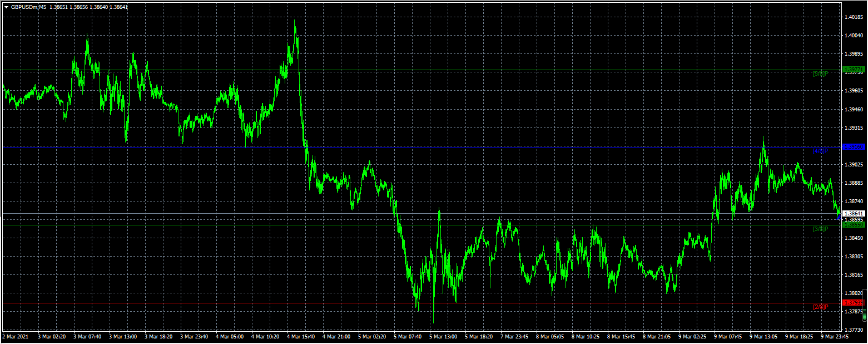Select the green [5/8]P text label
The image size is (868, 344).
click(820, 74)
